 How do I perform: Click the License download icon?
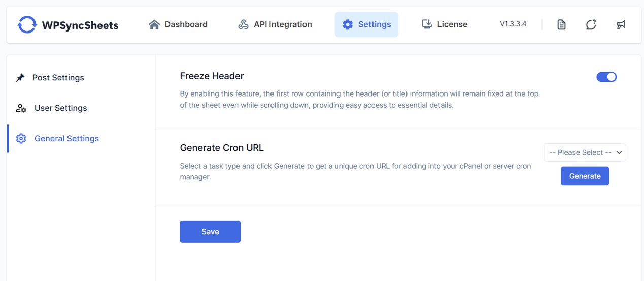point(427,24)
